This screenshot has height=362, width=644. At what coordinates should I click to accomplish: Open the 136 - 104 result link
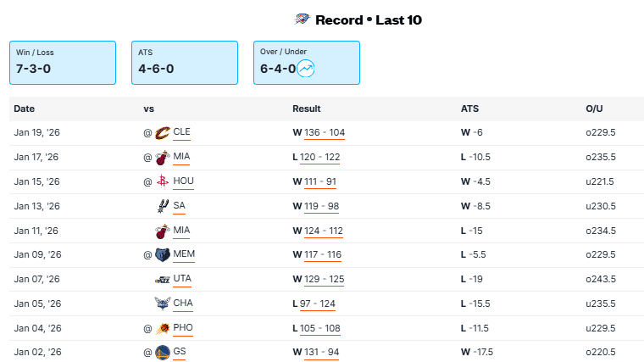(x=324, y=132)
